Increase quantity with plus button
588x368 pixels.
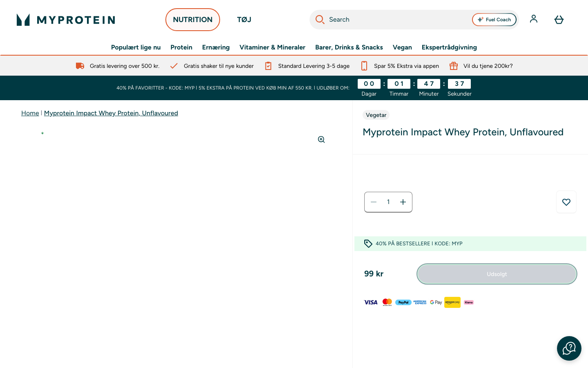point(403,202)
